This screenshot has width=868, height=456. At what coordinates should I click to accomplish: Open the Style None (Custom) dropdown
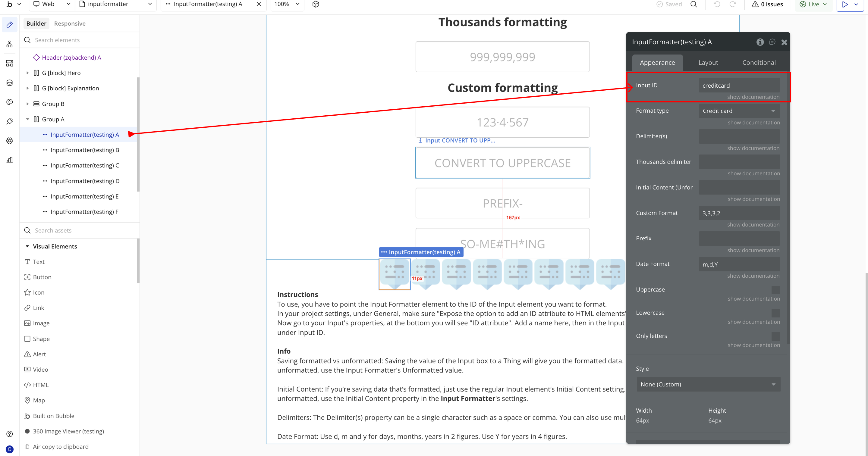coord(708,384)
